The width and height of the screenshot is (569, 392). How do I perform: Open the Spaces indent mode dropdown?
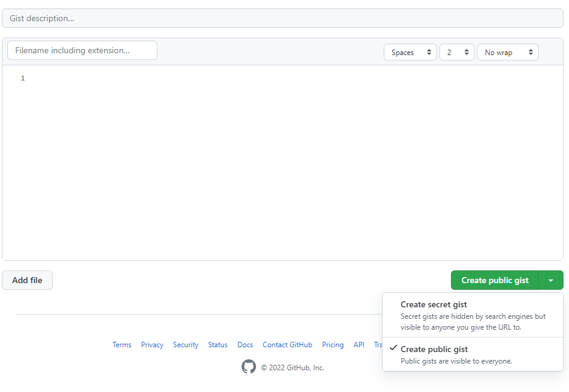410,52
